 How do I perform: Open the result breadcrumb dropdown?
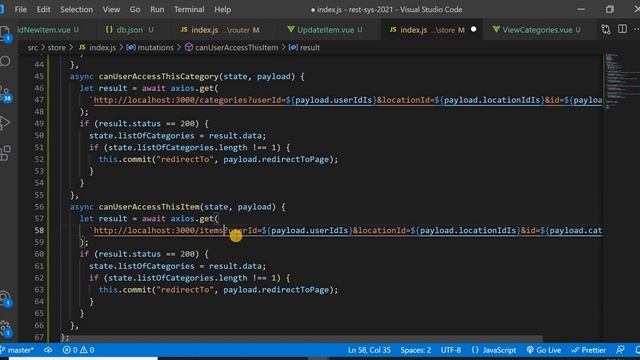pos(304,48)
